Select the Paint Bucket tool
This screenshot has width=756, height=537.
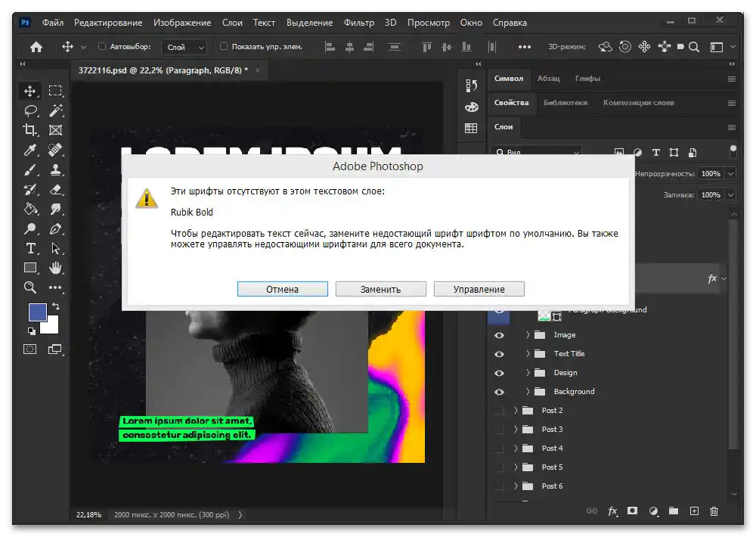[x=30, y=209]
